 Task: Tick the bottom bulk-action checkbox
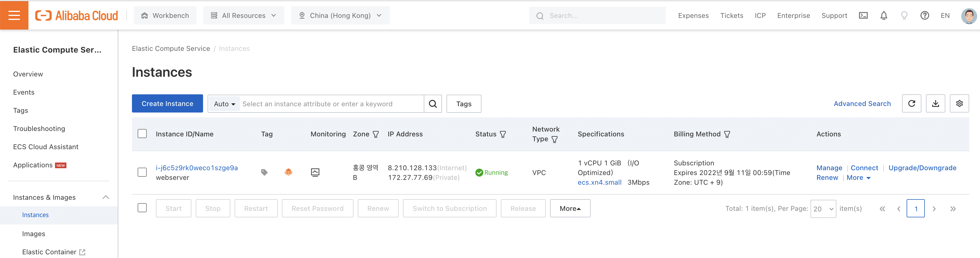point(142,208)
